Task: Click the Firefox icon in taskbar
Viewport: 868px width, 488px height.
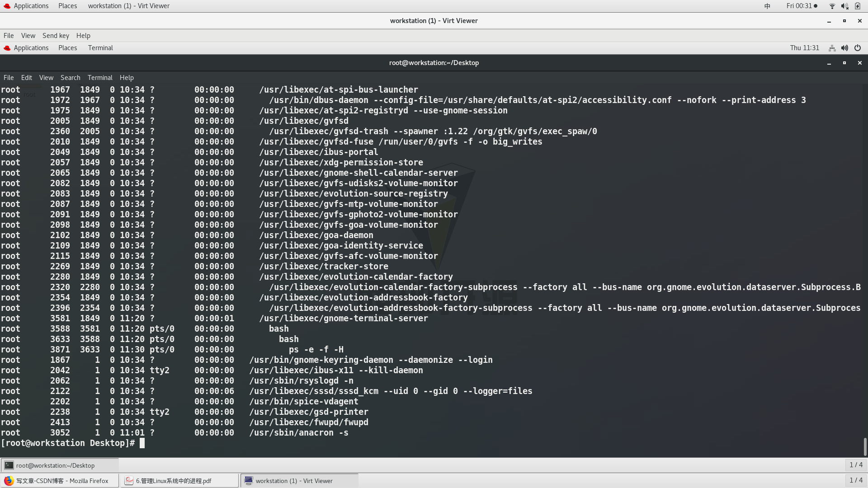Action: pyautogui.click(x=9, y=481)
